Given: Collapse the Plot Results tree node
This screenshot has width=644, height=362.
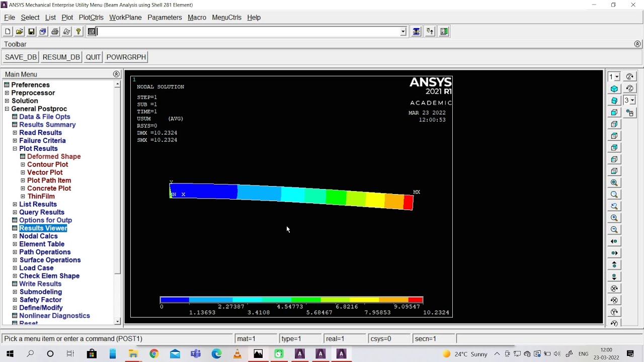Looking at the screenshot, I should pyautogui.click(x=15, y=149).
